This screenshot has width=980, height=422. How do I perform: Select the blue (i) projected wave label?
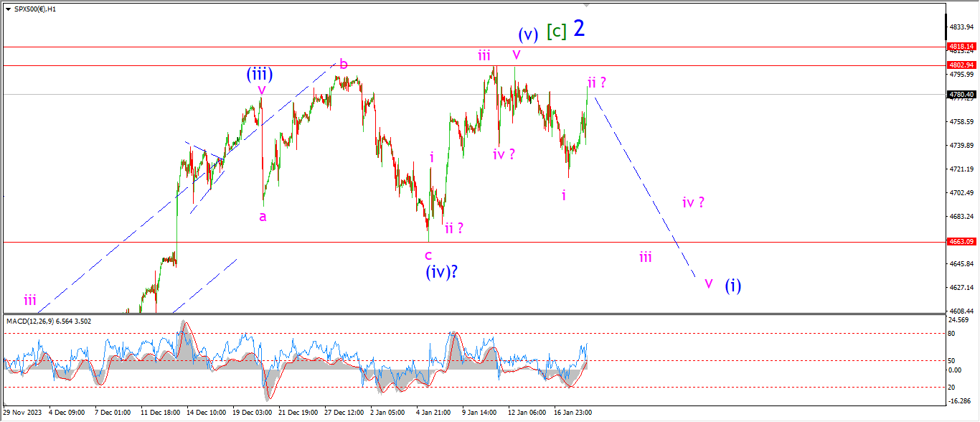(732, 285)
